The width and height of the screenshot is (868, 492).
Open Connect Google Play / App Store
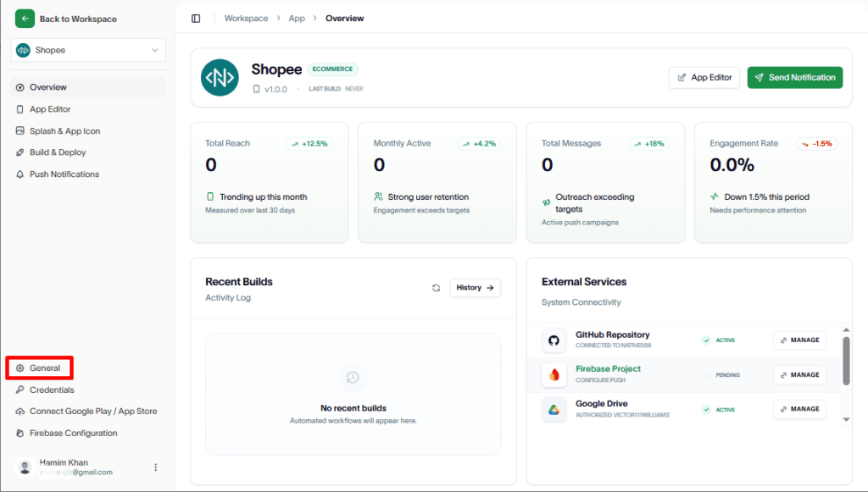pos(88,412)
